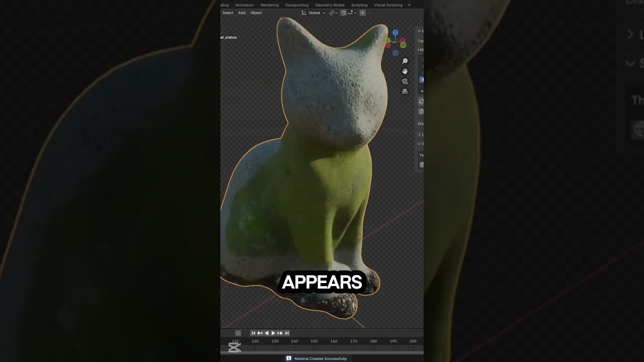
Task: Open the Visual Scripting workspace tab
Action: click(x=388, y=5)
